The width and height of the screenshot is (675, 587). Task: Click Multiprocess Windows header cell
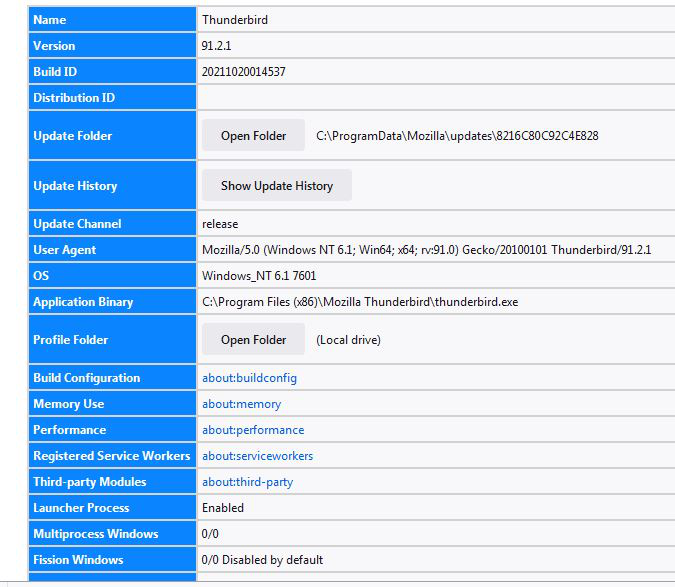click(x=112, y=533)
